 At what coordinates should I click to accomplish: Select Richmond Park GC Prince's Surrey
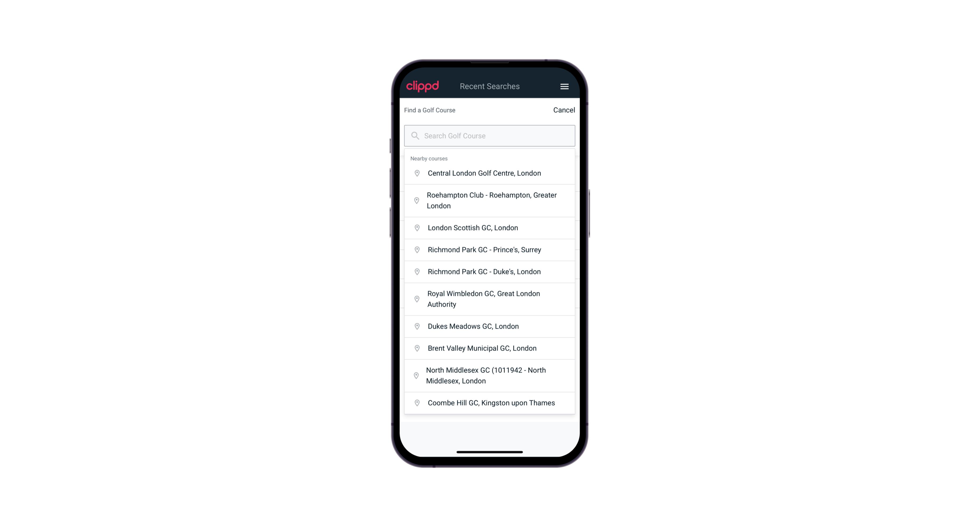489,250
